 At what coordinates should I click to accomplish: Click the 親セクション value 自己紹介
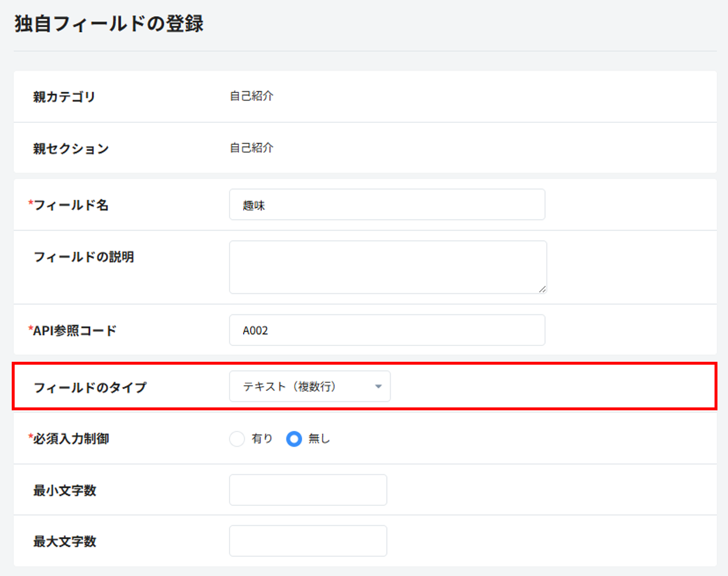(251, 148)
